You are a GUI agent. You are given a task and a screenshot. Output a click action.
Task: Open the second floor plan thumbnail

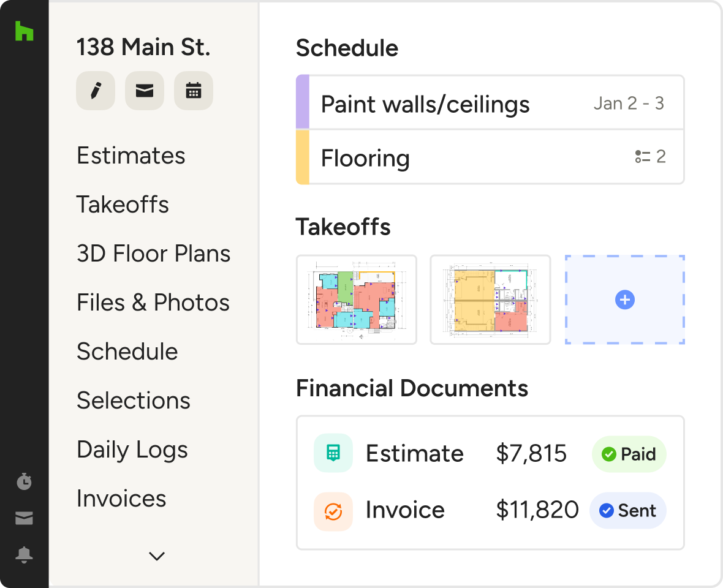(x=490, y=300)
